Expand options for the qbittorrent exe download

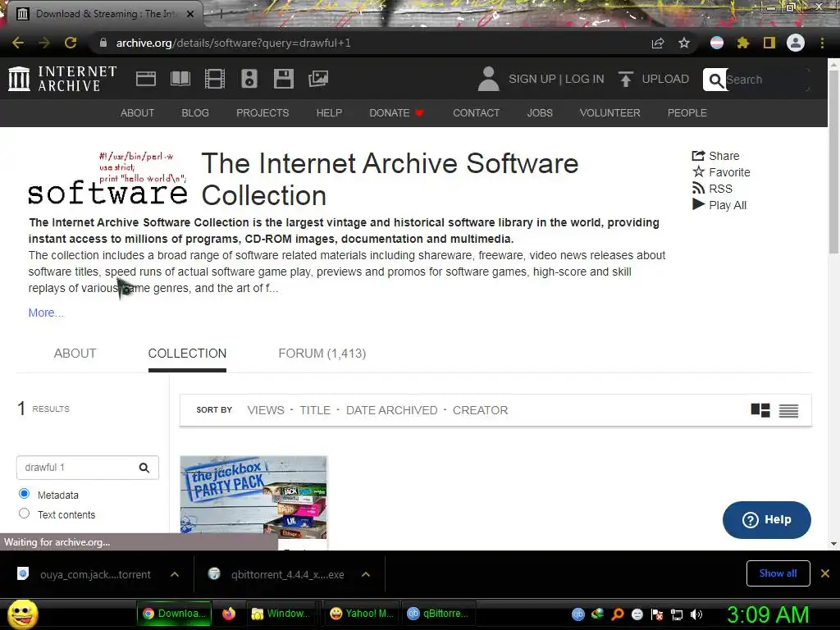[366, 574]
